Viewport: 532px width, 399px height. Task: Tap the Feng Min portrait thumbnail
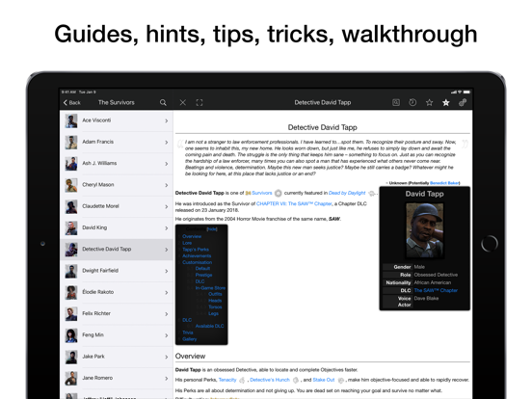[71, 335]
